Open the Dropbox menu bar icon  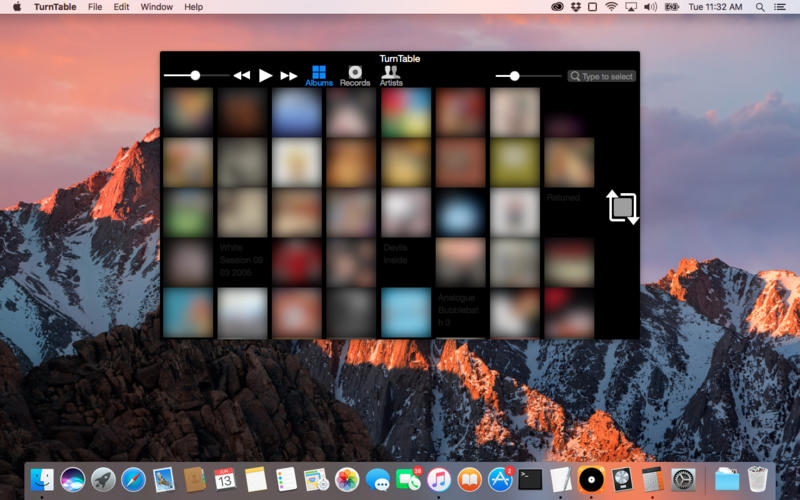click(x=576, y=7)
